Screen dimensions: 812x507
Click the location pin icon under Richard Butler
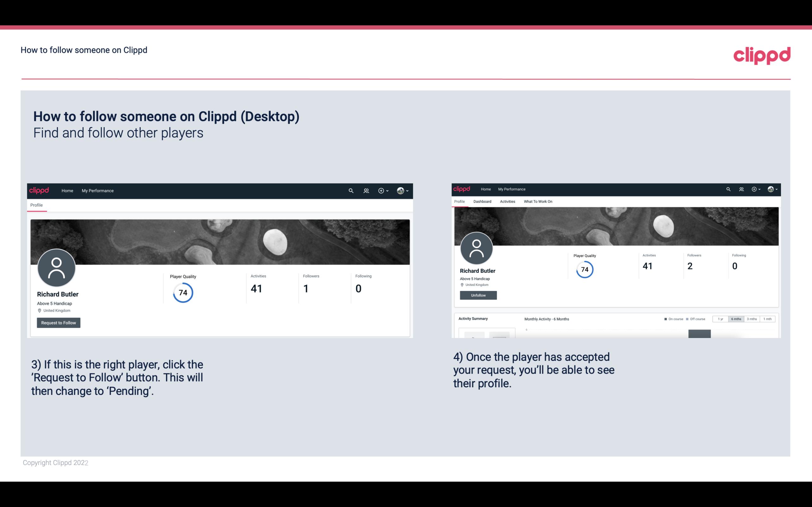39,311
